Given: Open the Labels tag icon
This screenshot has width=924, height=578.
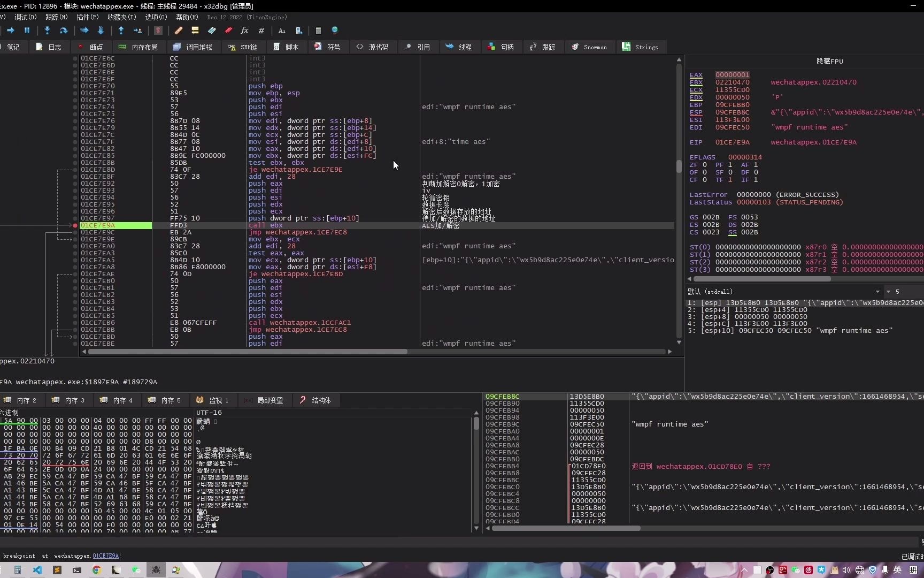Looking at the screenshot, I should (x=212, y=31).
